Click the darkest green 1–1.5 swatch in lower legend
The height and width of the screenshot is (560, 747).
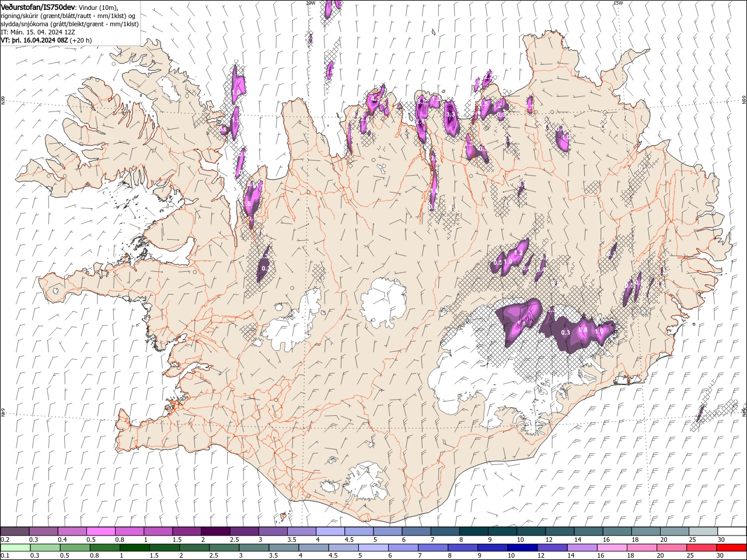135,548
